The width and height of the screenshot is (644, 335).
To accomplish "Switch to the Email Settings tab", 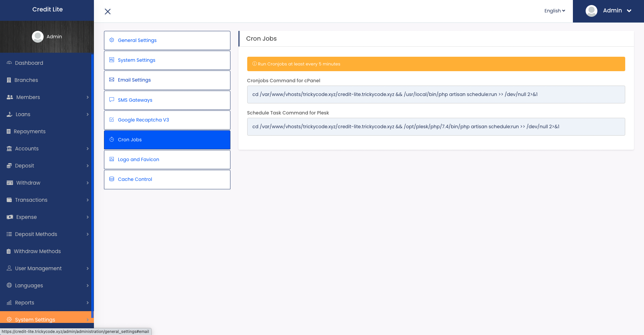I will pyautogui.click(x=167, y=80).
